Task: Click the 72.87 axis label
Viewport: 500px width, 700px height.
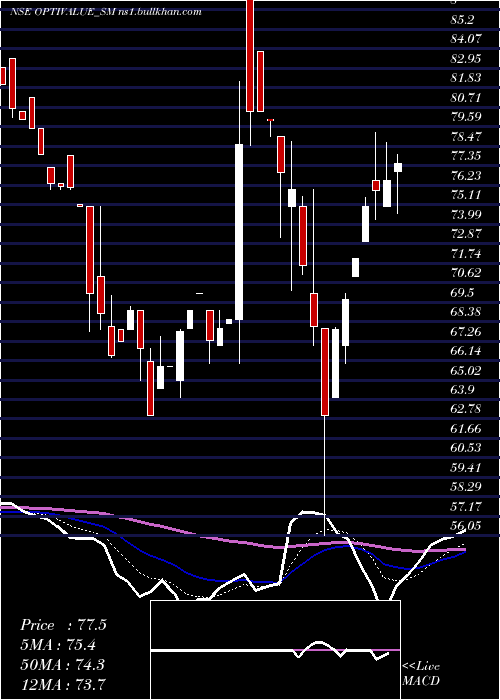Action: [x=466, y=234]
